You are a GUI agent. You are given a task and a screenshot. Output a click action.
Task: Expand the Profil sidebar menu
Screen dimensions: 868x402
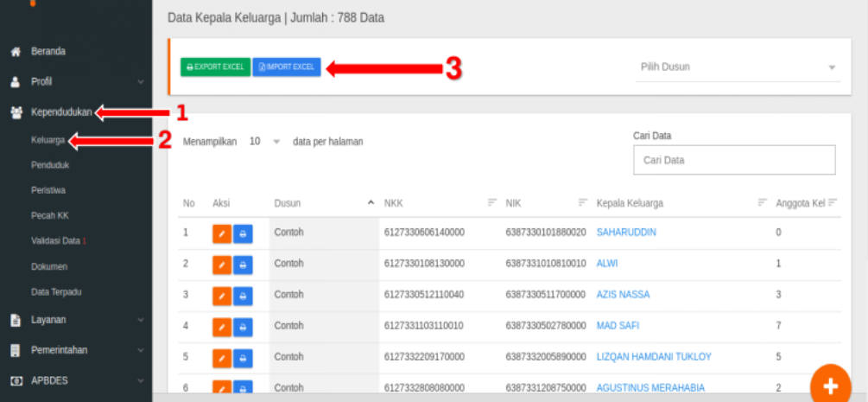[76, 81]
